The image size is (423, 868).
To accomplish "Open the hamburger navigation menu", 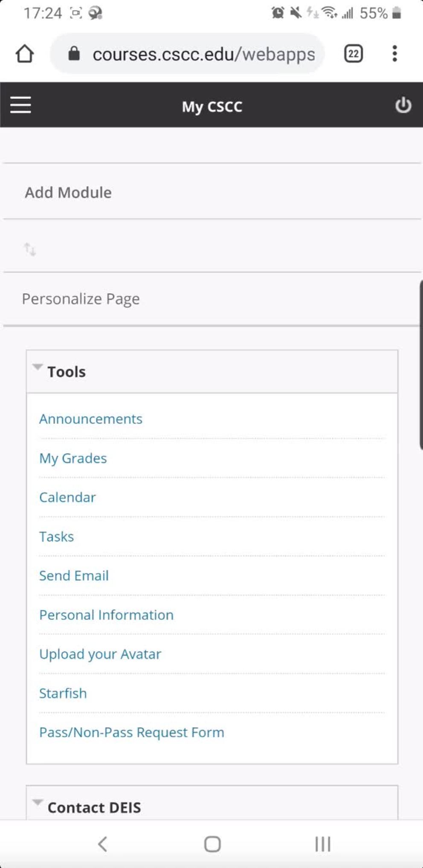I will coord(20,105).
